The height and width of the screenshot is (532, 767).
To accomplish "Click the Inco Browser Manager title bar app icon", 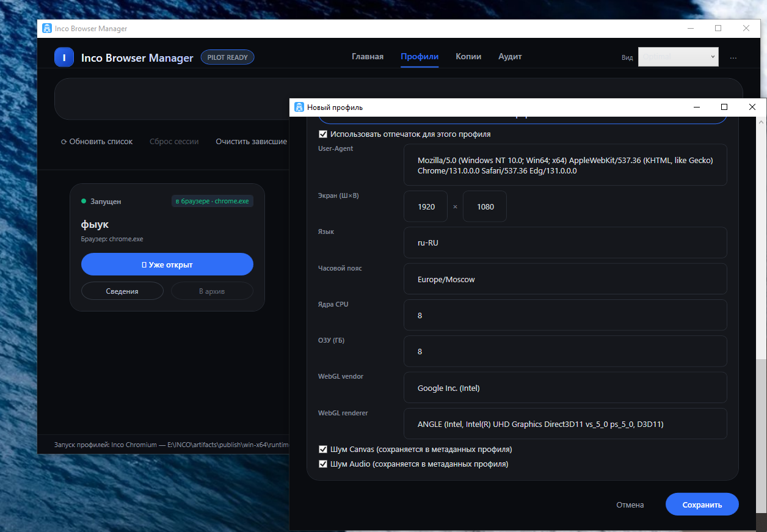I will [47, 28].
